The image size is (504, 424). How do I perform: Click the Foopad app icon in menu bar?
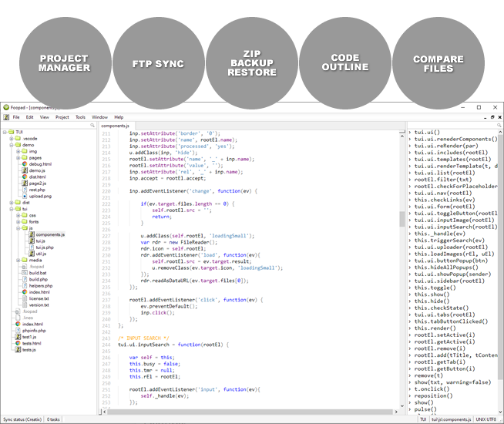tap(5, 117)
